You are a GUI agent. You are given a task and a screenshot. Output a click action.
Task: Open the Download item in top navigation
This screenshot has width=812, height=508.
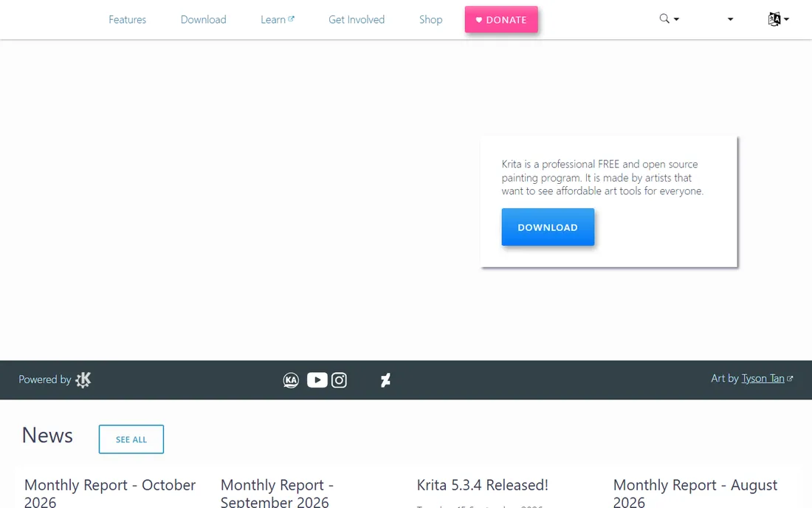pos(204,20)
